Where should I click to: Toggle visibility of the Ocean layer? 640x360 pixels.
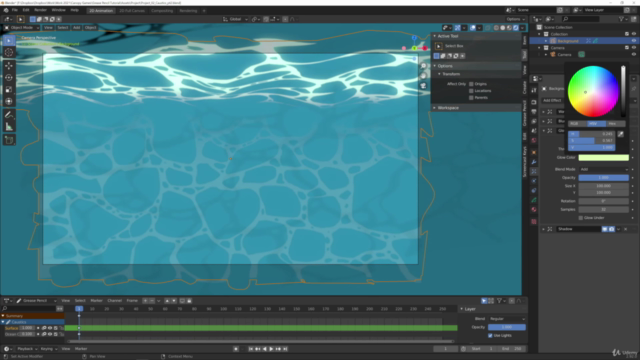click(50, 334)
